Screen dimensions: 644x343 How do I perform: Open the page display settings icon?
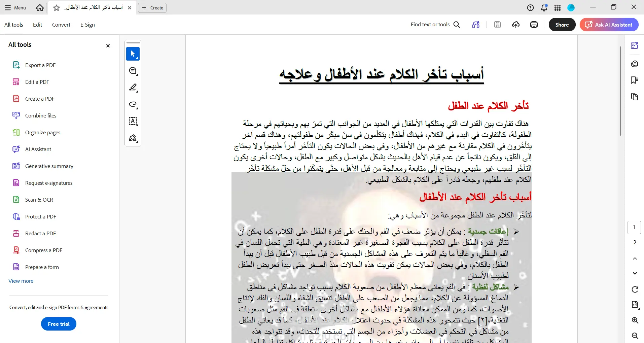click(x=635, y=305)
